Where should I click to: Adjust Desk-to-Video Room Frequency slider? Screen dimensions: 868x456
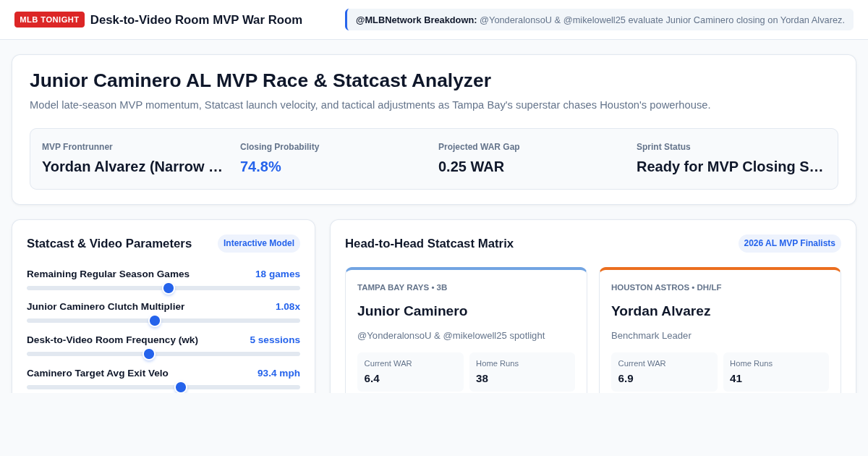163,354
